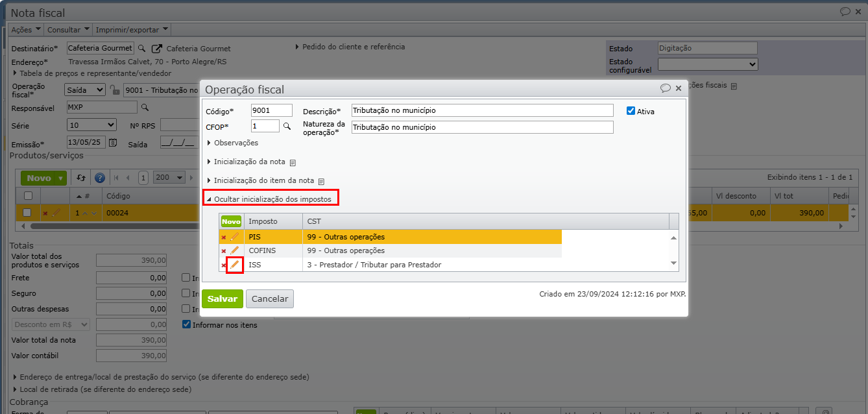Click note icon next to Inicialização do item da nota
Screen dimensions: 868x414
(321, 181)
